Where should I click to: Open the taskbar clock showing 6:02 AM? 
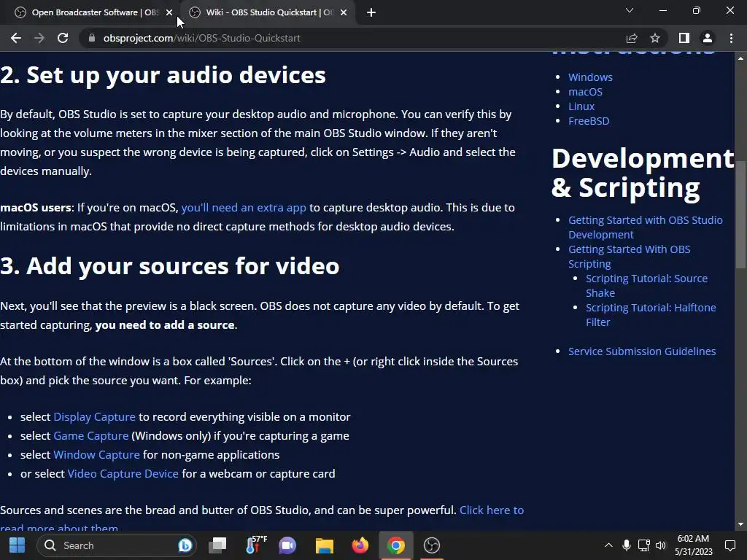pyautogui.click(x=694, y=545)
